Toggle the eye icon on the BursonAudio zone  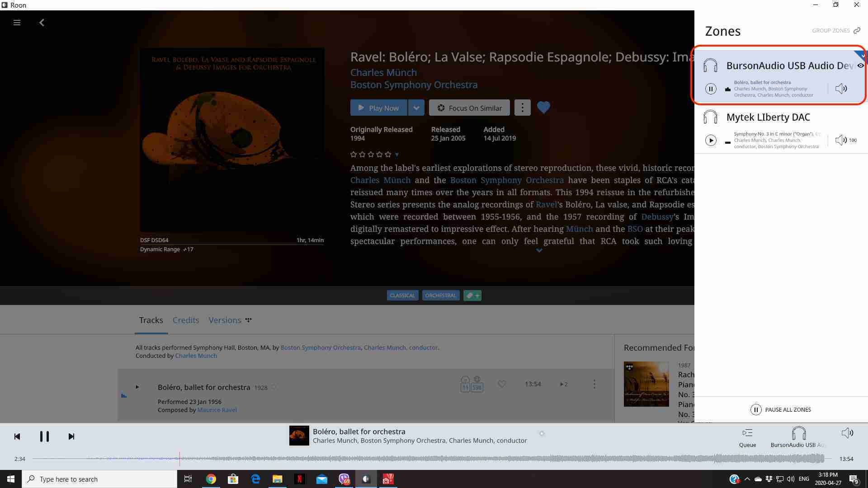[x=861, y=66]
